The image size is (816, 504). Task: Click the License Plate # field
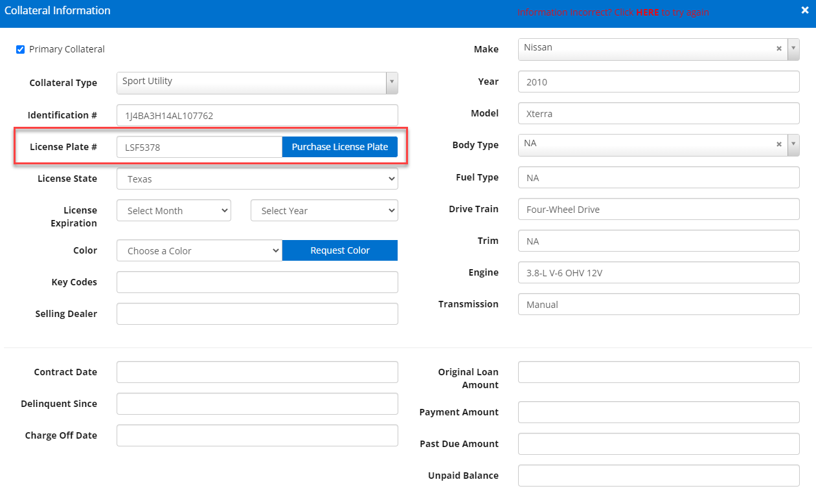199,147
